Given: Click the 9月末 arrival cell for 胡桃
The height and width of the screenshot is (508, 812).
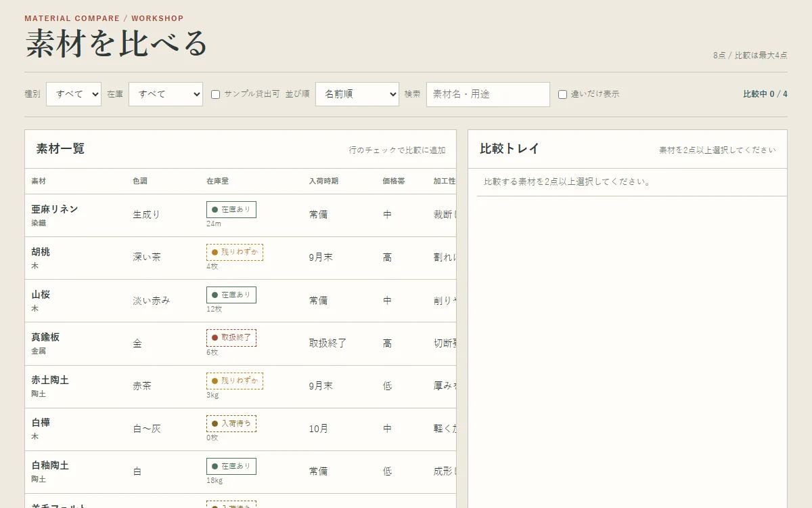Looking at the screenshot, I should 321,257.
